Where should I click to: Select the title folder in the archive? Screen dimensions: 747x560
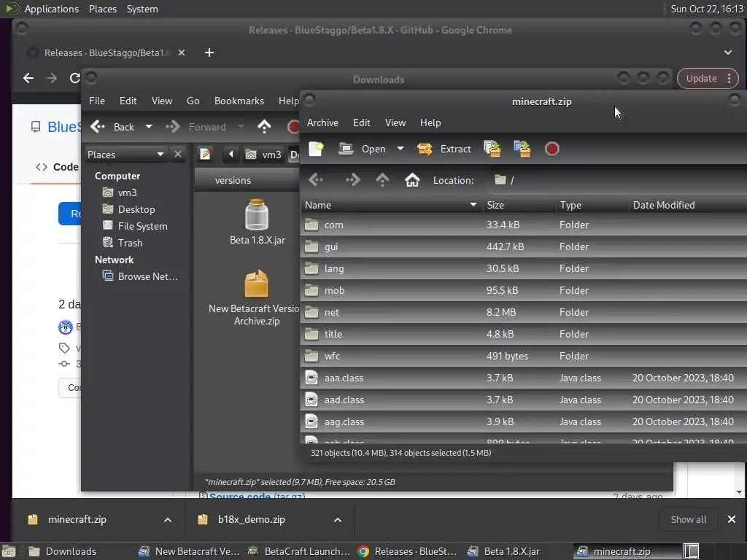point(523,334)
